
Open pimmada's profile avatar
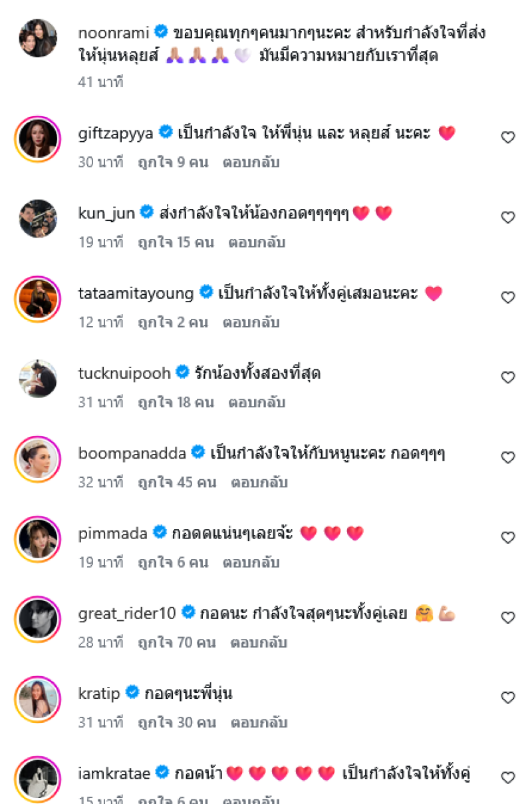tap(38, 538)
